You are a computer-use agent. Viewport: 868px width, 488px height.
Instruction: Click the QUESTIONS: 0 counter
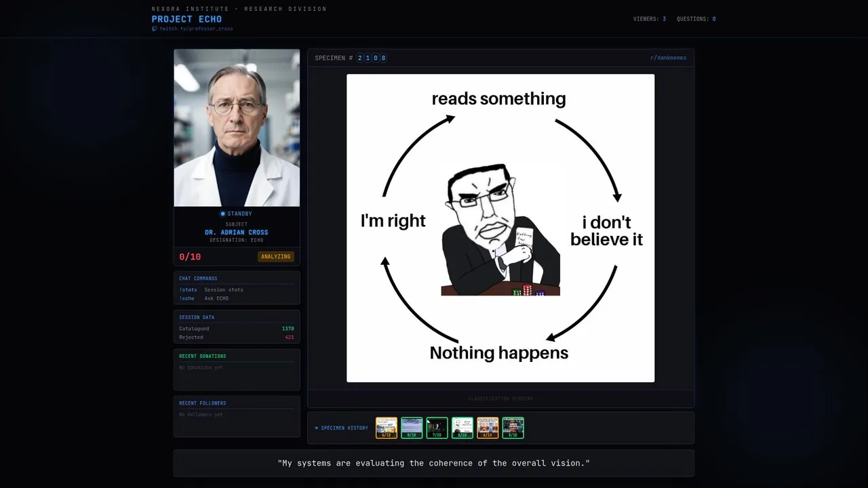(696, 19)
